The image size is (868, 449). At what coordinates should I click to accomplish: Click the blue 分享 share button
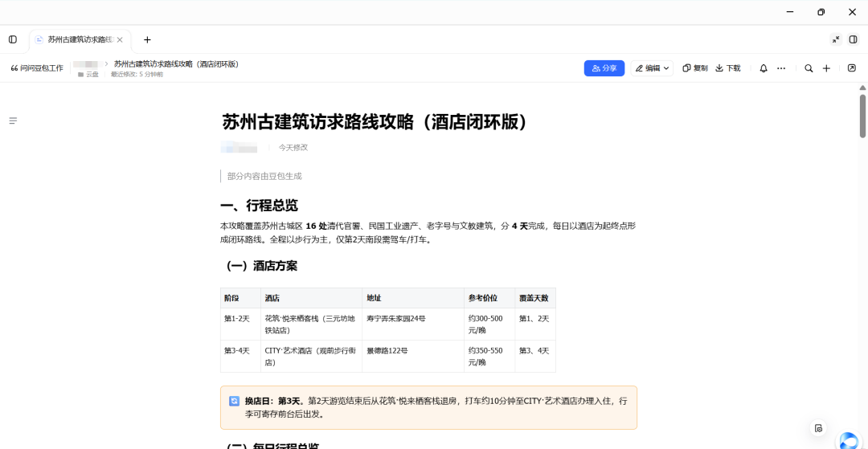pos(604,68)
